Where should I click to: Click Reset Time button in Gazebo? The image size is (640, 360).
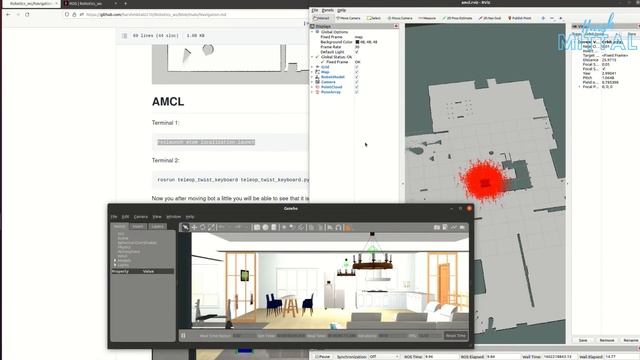tap(456, 336)
